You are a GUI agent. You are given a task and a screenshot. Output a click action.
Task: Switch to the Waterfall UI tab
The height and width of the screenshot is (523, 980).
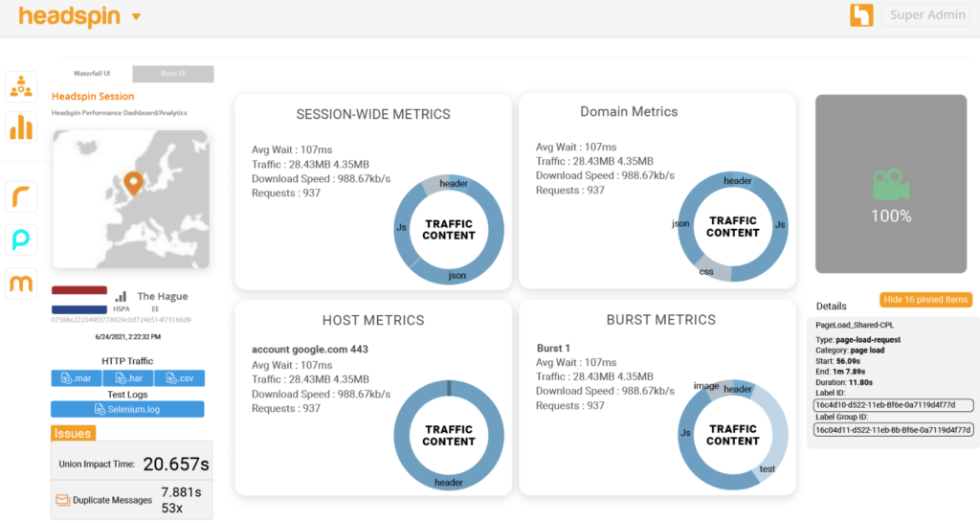pos(93,74)
